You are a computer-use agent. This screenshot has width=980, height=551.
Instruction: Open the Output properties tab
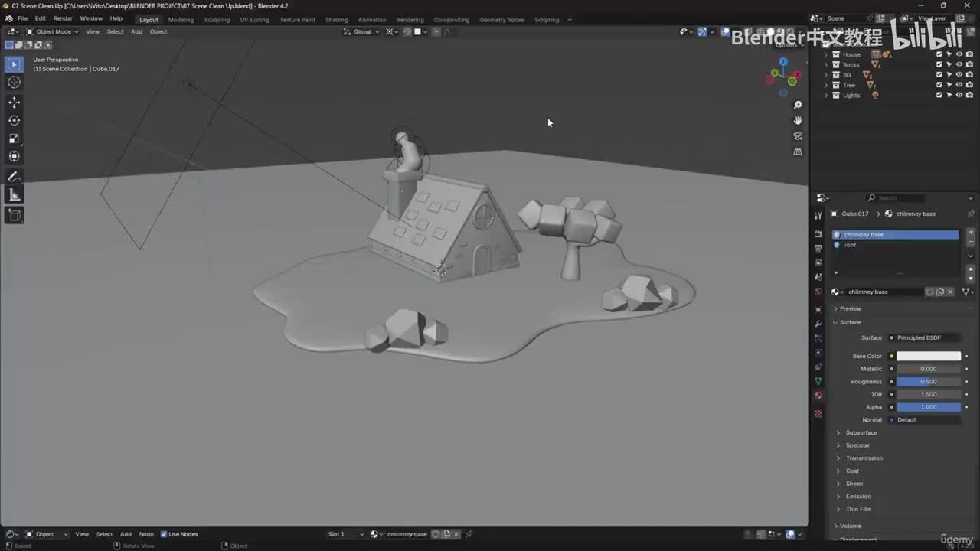pos(818,249)
